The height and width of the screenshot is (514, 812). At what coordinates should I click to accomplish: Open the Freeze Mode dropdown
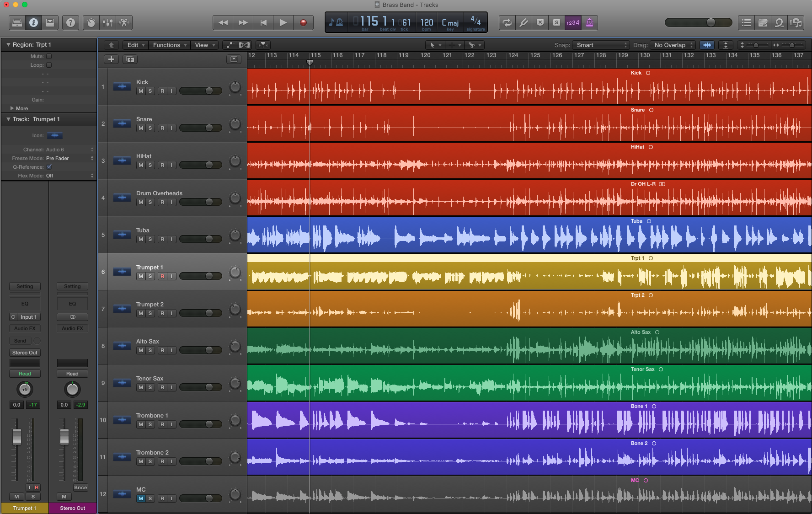[70, 158]
